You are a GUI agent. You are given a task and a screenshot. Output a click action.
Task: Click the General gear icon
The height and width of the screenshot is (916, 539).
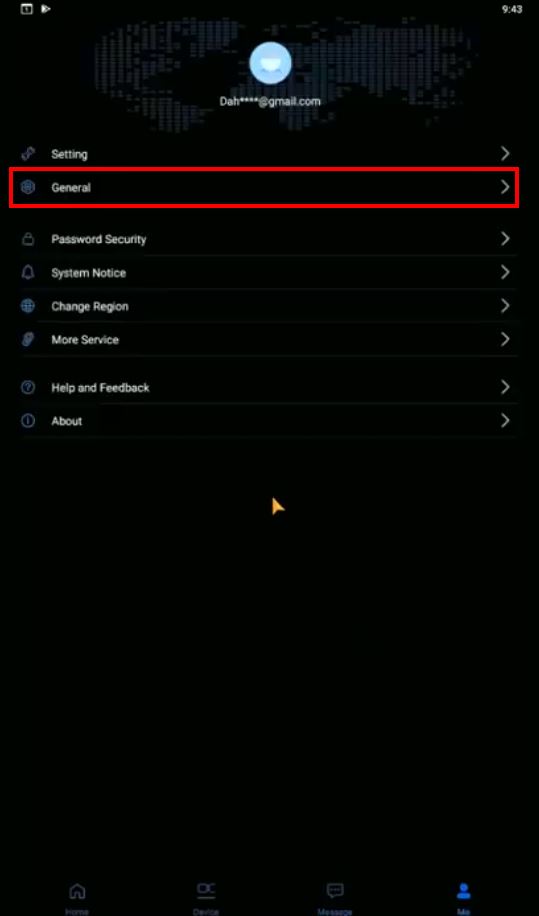(x=27, y=188)
